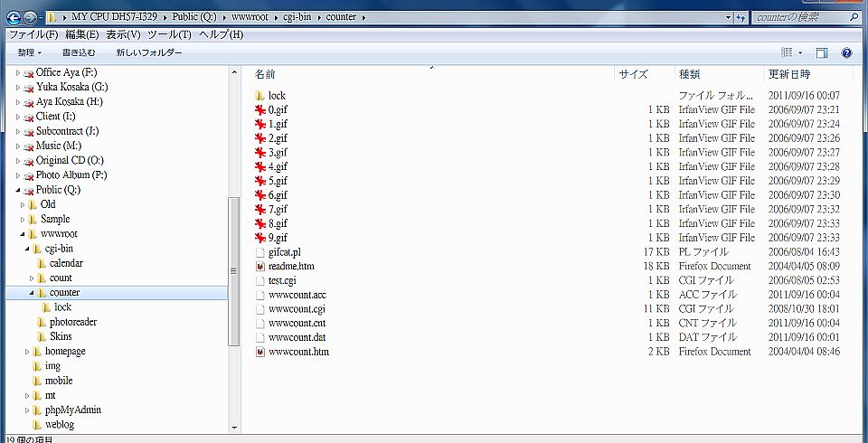Image resolution: width=868 pixels, height=443 pixels.
Task: Click the navigation pane vertical scrollbar
Action: [x=235, y=271]
